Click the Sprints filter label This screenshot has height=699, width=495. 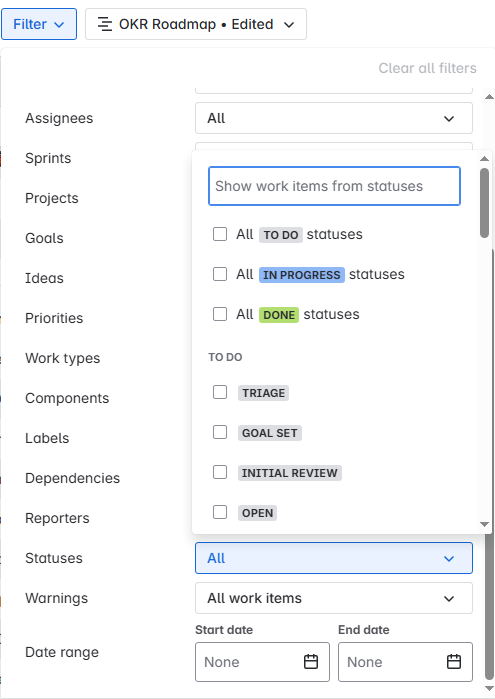tap(48, 158)
